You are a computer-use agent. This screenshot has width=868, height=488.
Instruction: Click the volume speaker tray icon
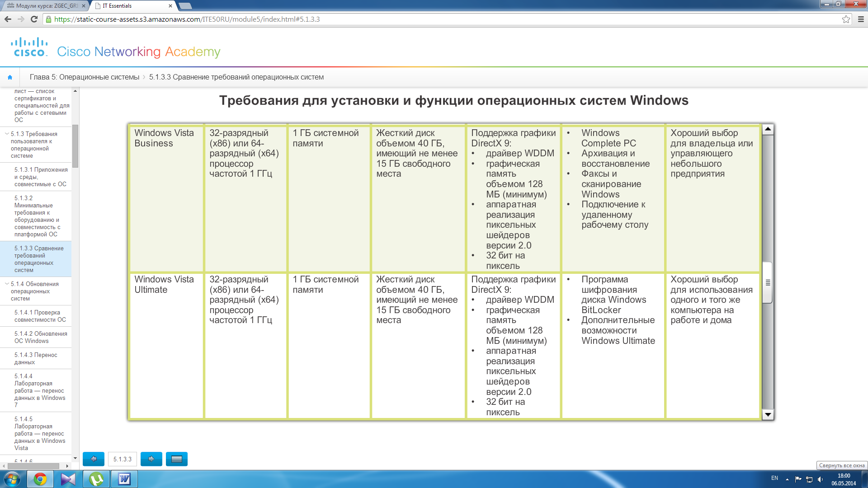tap(820, 479)
